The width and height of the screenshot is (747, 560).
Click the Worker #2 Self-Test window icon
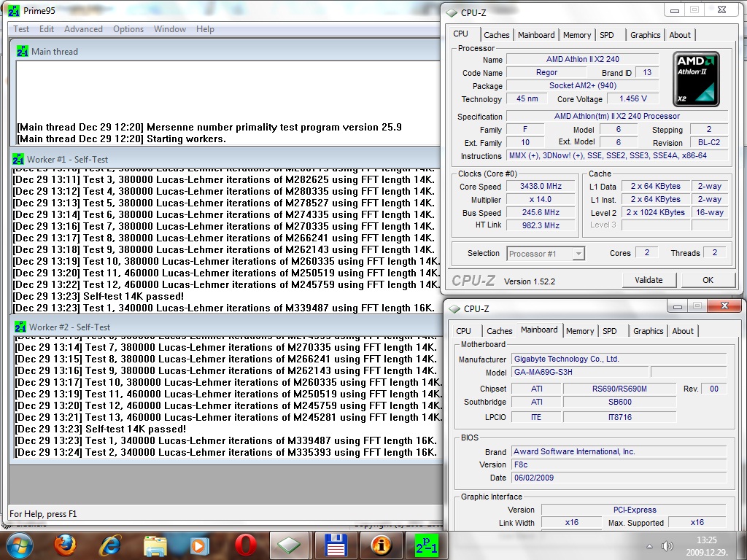(x=20, y=327)
